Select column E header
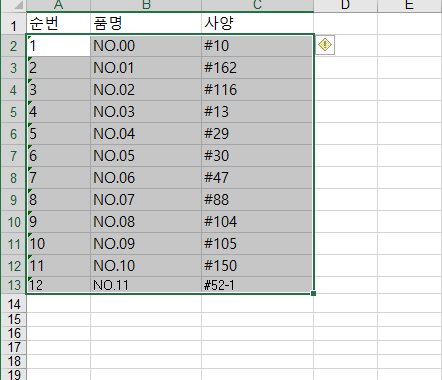Viewport: 442px width, 380px height. 410,5
